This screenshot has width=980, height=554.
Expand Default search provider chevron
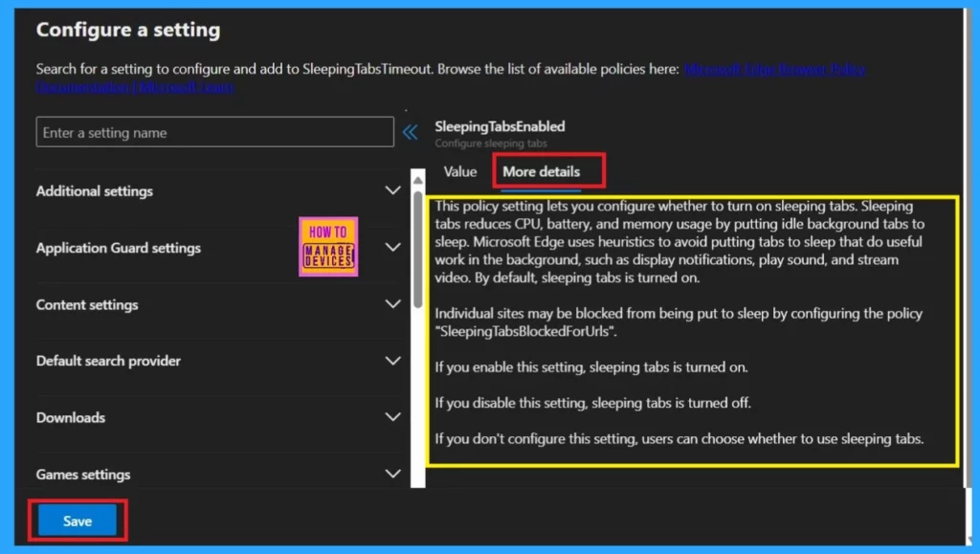coord(392,361)
